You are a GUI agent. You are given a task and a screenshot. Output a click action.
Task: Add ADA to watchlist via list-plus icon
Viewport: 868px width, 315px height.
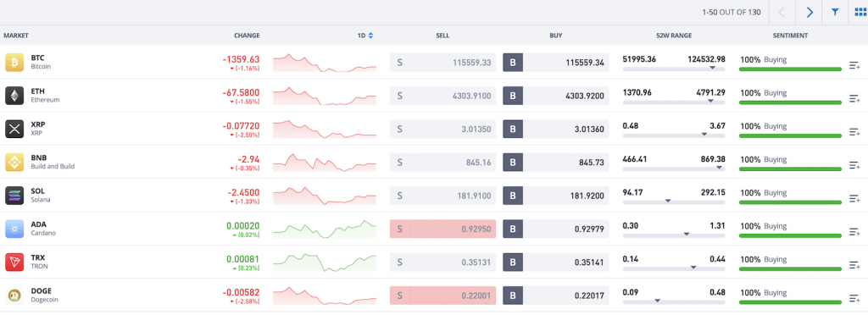[854, 232]
